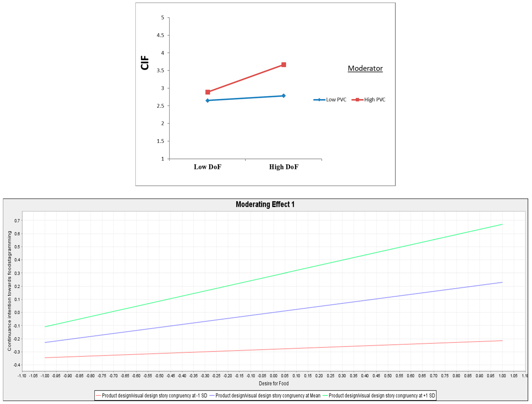Screen dimensions: 532x404
Task: Select the congruency at Mean legend entry
Action: [x=265, y=396]
